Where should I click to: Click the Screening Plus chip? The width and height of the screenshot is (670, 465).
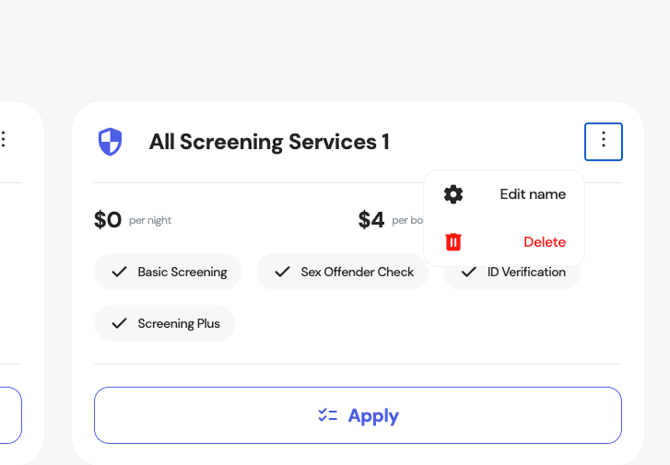[164, 323]
